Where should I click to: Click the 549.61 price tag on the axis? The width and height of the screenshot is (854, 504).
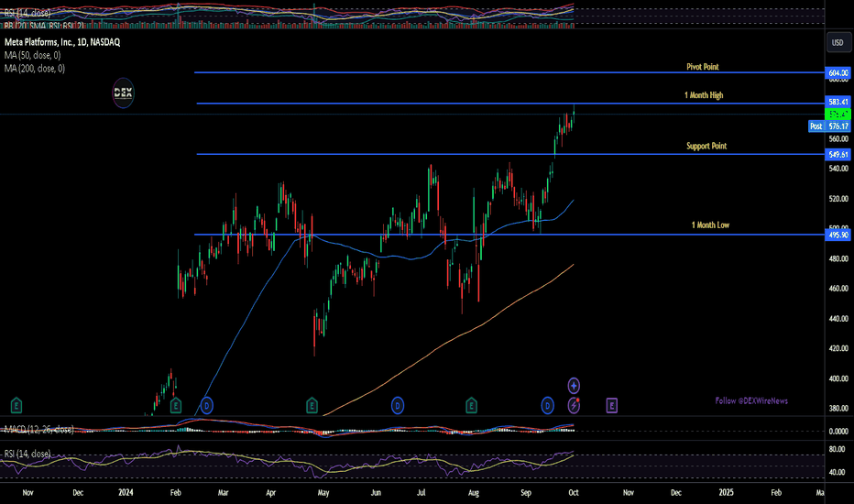(838, 155)
